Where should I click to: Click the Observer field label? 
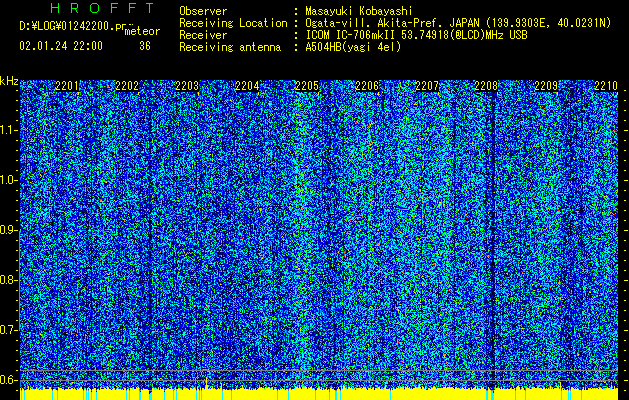click(x=203, y=11)
